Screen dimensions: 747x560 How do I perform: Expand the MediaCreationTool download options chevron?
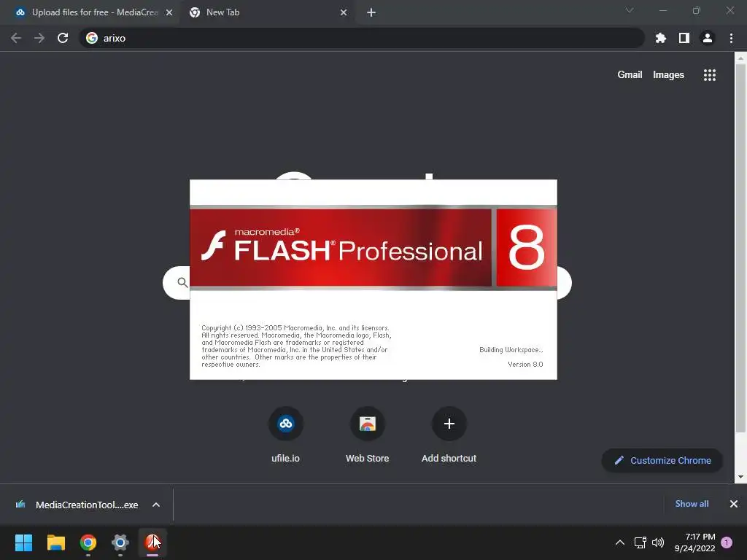156,505
